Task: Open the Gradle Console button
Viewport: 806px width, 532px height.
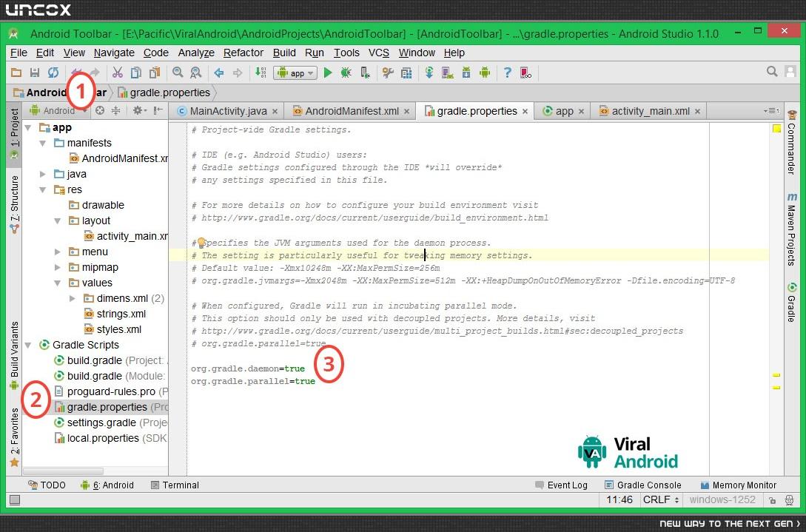Action: (x=642, y=485)
